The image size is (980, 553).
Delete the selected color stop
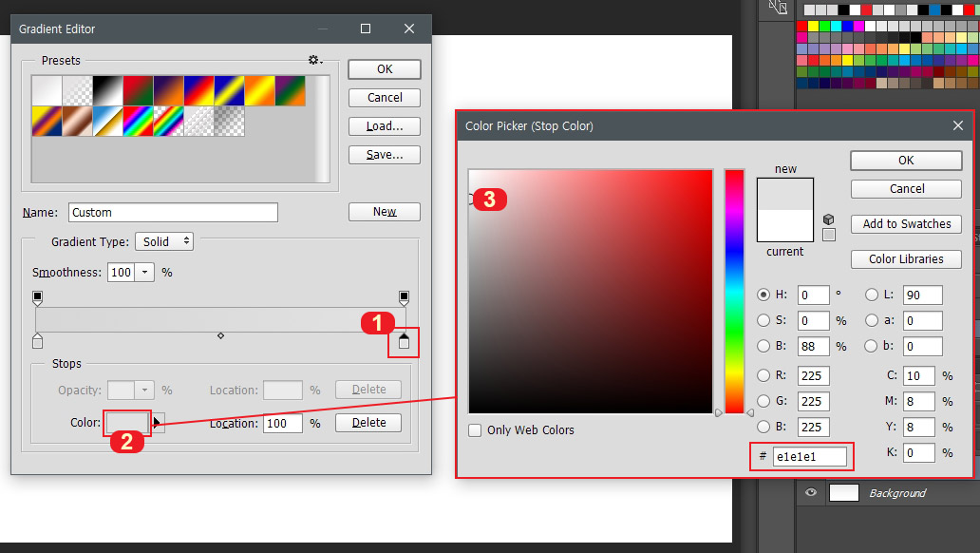click(x=368, y=423)
